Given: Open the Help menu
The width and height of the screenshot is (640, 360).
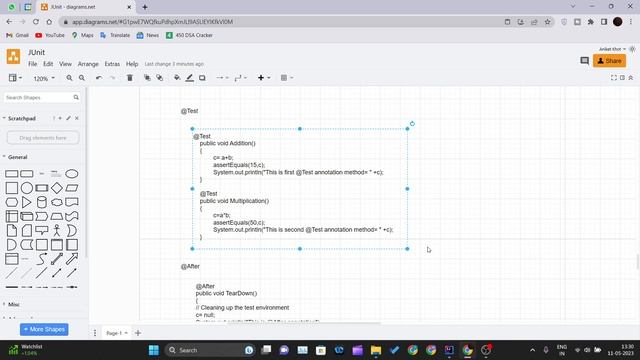Looking at the screenshot, I should pyautogui.click(x=132, y=64).
